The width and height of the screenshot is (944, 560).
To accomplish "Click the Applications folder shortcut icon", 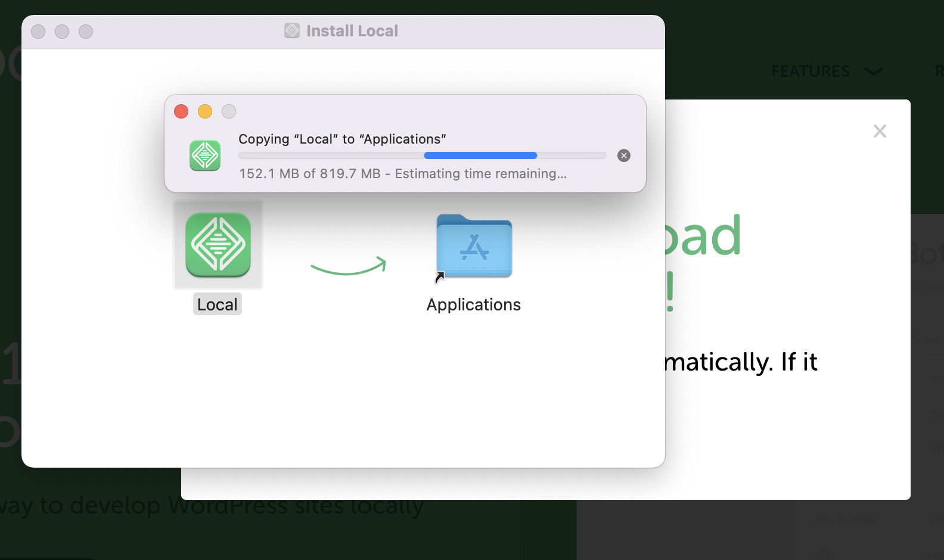I will tap(474, 247).
